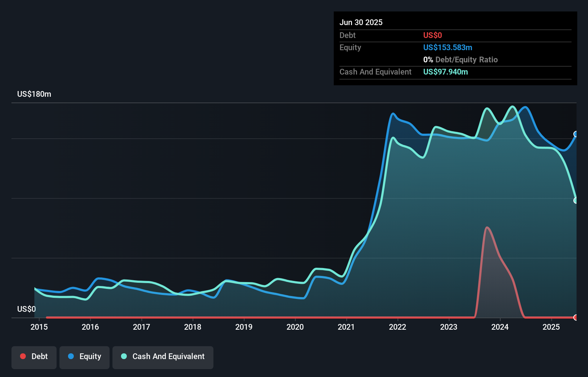Click the Jun 30 2025 tooltip header
The image size is (588, 377).
point(361,22)
